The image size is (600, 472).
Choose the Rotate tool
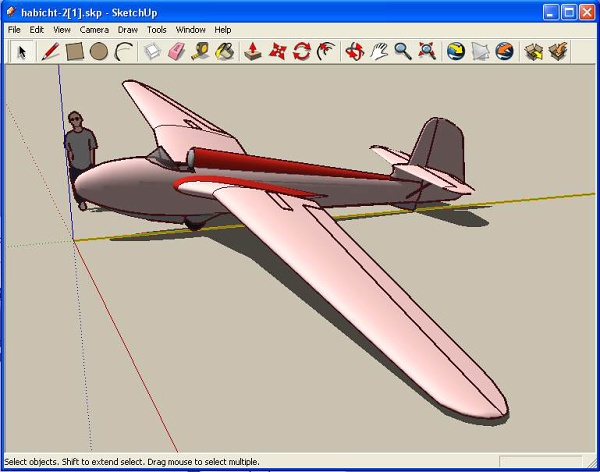(302, 51)
